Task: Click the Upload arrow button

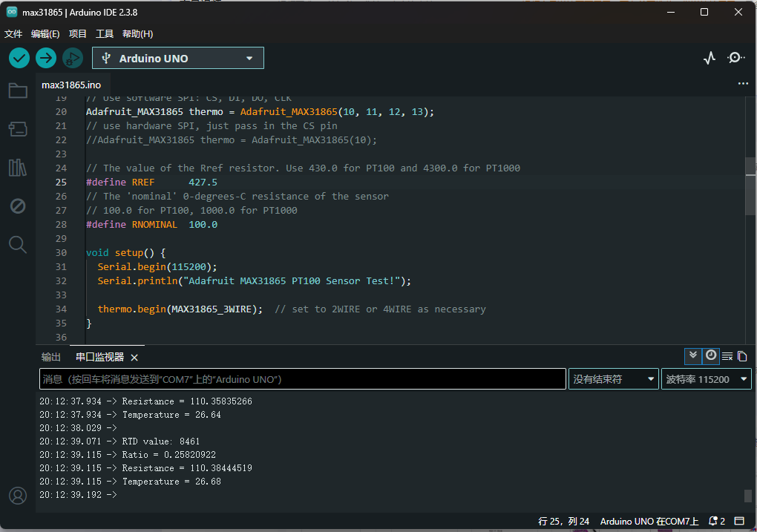Action: pyautogui.click(x=46, y=59)
